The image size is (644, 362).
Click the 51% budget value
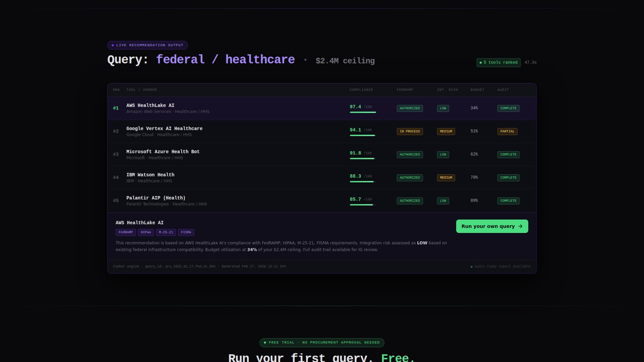click(474, 131)
